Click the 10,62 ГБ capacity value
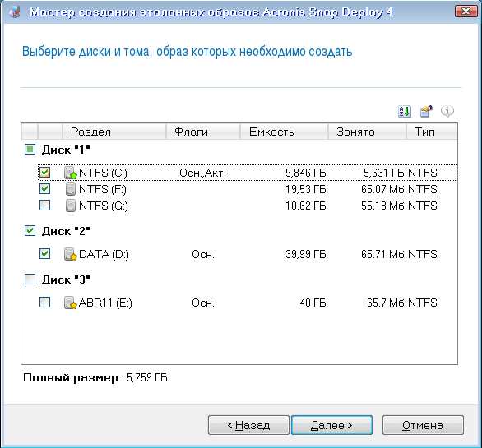 [305, 206]
